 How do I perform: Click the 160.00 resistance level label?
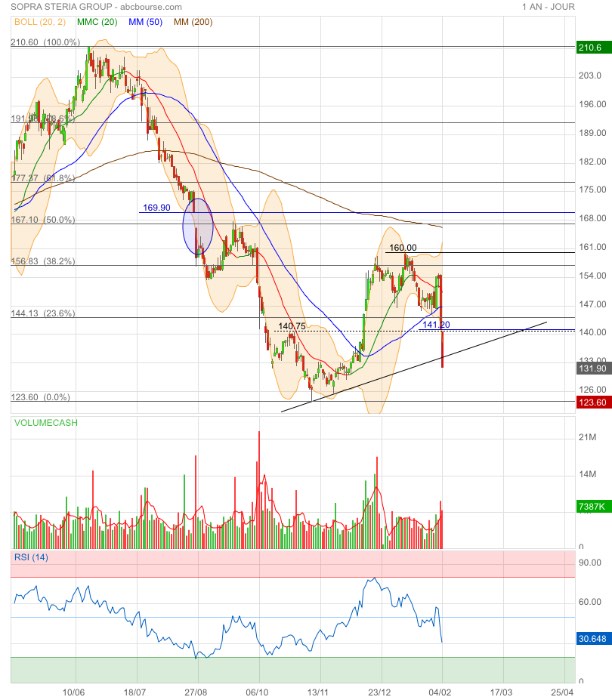(403, 248)
